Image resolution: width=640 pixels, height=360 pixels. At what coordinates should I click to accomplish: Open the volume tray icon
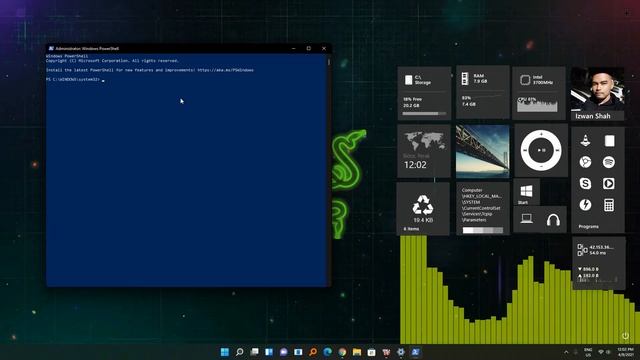608,352
